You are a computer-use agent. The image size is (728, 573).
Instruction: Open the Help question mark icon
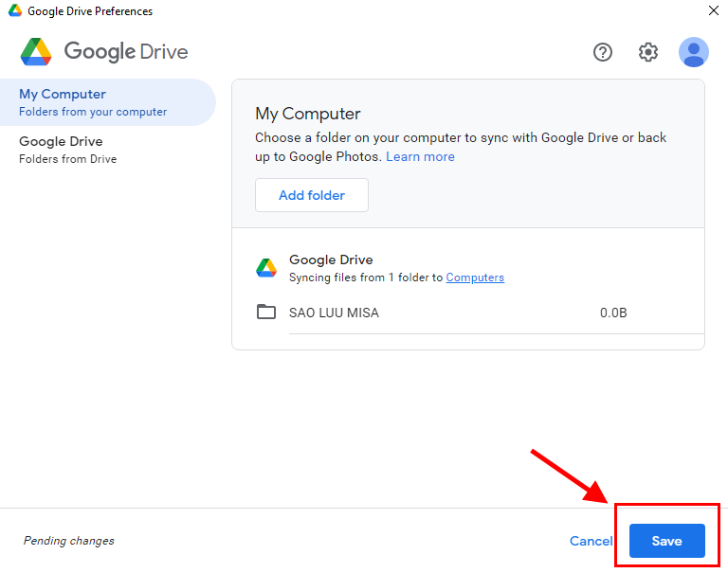tap(603, 52)
